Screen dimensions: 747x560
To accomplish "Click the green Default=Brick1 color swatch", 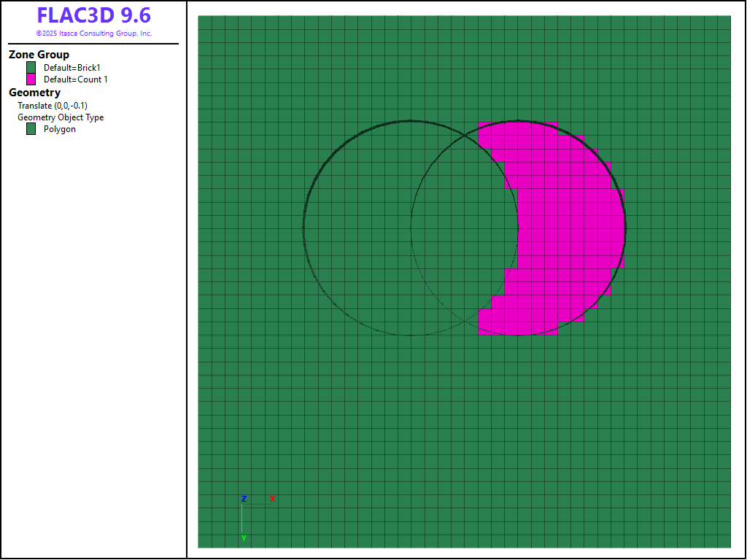I will (31, 68).
